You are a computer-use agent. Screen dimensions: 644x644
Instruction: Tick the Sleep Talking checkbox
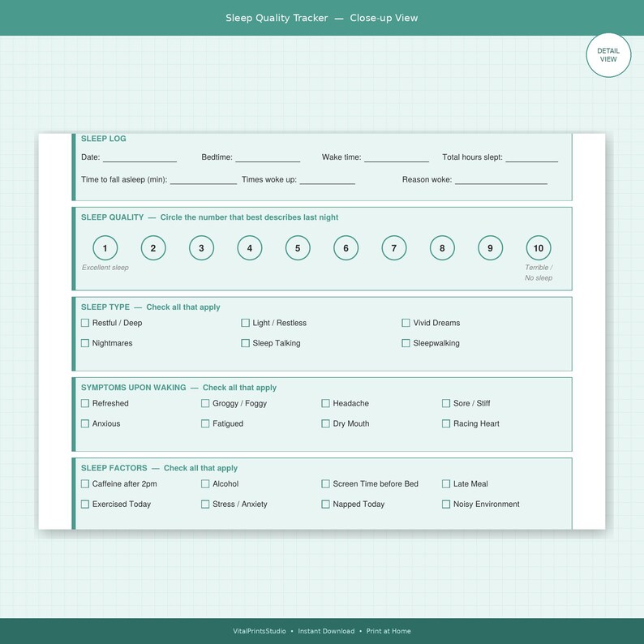[245, 343]
